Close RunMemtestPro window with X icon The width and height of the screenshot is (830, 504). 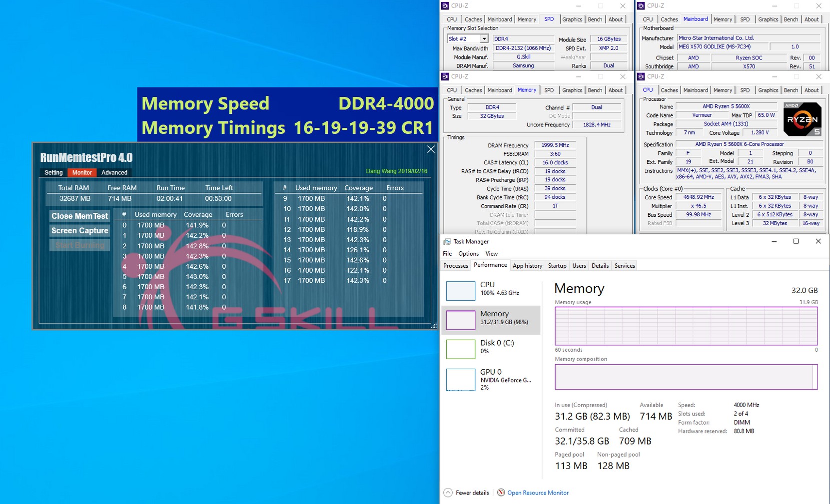click(431, 149)
